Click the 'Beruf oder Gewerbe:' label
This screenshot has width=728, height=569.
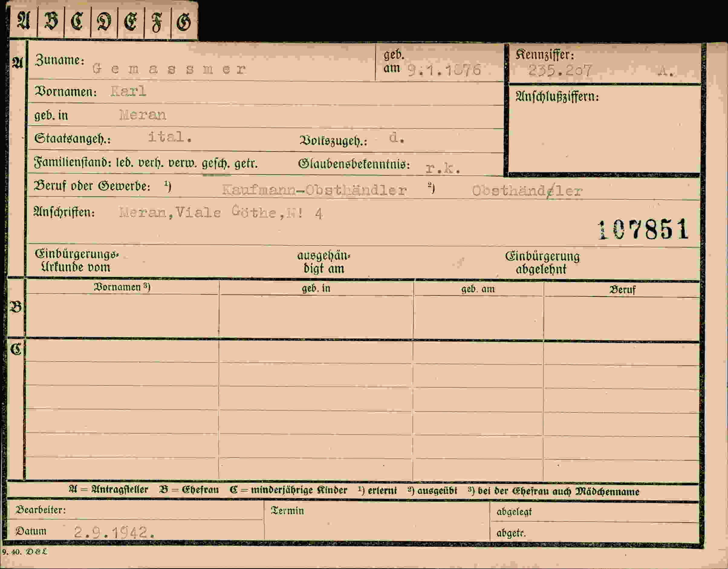[92, 186]
